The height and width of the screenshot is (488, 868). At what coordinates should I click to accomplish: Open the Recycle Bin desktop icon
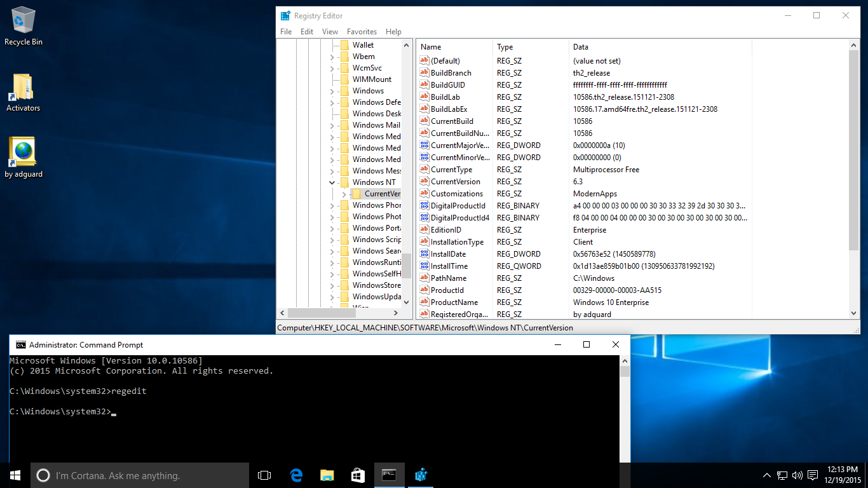pyautogui.click(x=24, y=26)
